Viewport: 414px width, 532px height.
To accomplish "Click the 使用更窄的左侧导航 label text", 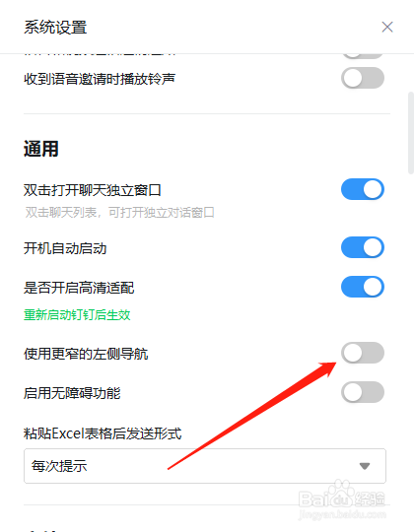I will point(86,354).
